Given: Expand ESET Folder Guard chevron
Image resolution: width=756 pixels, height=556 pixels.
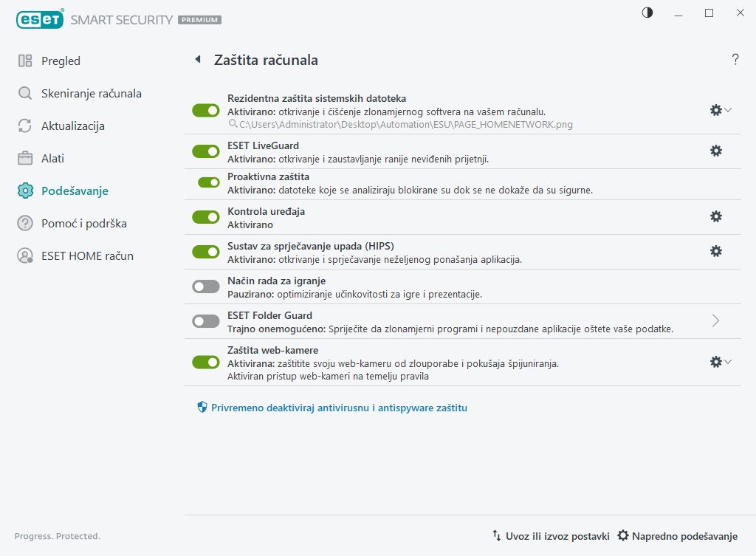Looking at the screenshot, I should (715, 320).
